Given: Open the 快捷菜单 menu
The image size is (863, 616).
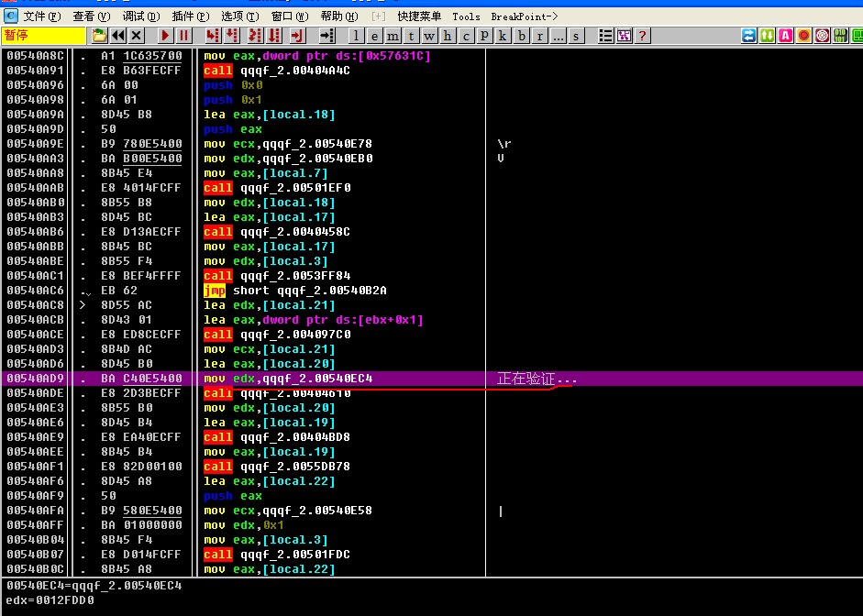Looking at the screenshot, I should [419, 16].
